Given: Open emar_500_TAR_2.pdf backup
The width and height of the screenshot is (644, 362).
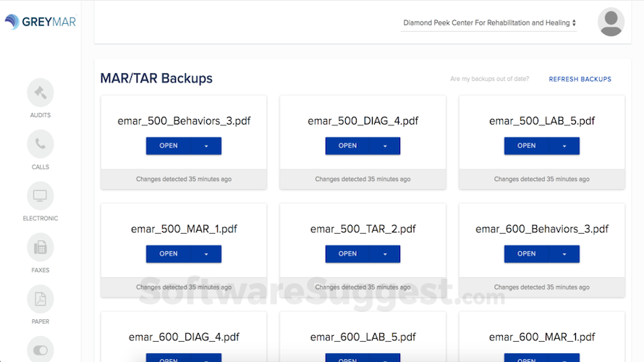Looking at the screenshot, I should pyautogui.click(x=347, y=254).
